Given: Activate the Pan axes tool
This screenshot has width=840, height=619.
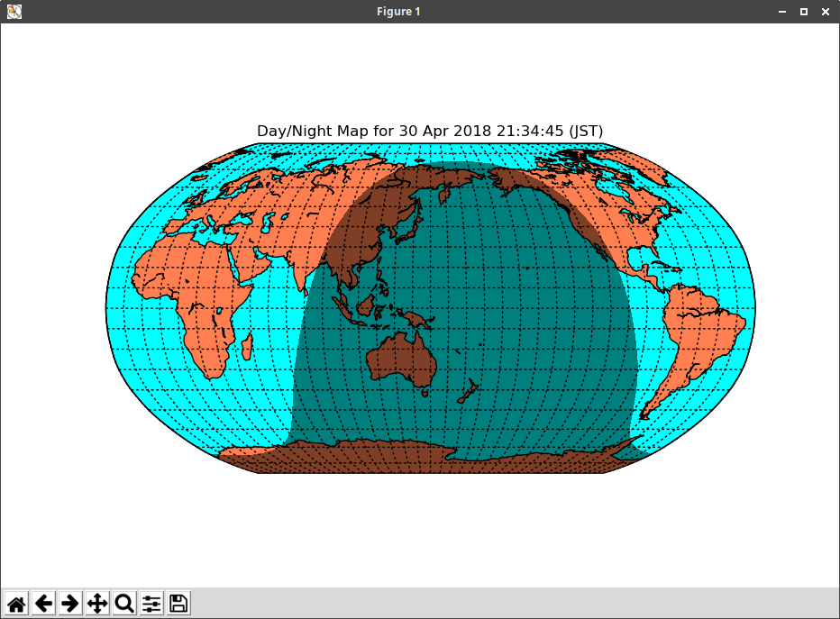Looking at the screenshot, I should [97, 604].
